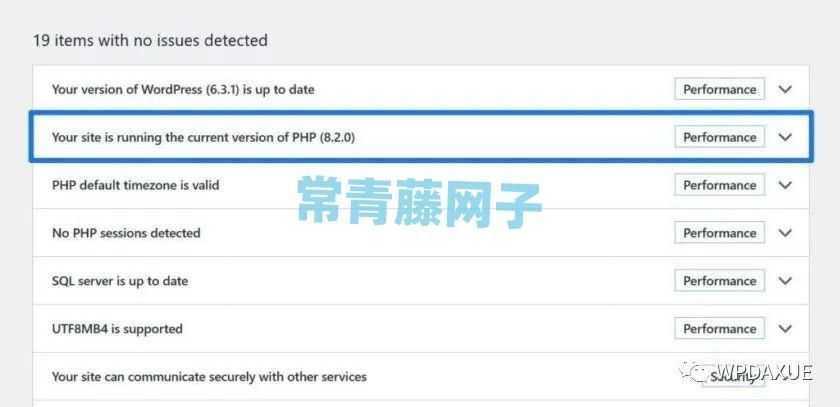The height and width of the screenshot is (407, 840).
Task: Click Performance badge on PHP version row
Action: pyautogui.click(x=719, y=137)
